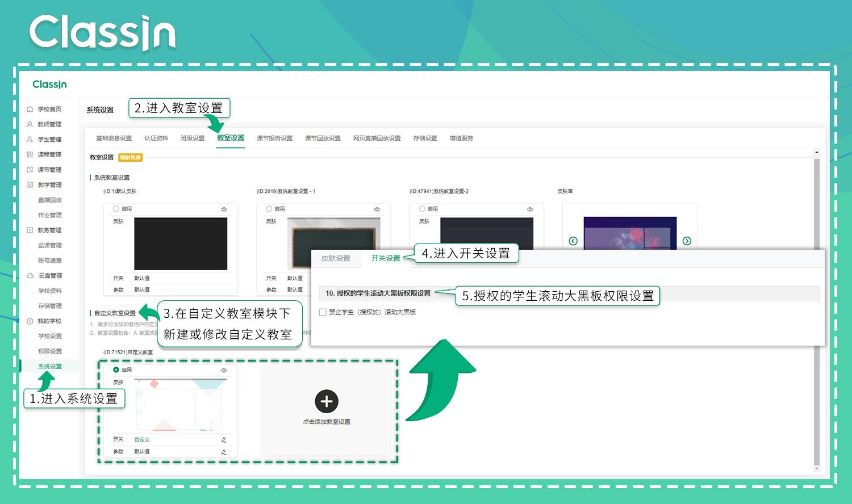The height and width of the screenshot is (504, 852).
Task: Open 皮肤设置 tab in popup panel
Action: click(336, 258)
